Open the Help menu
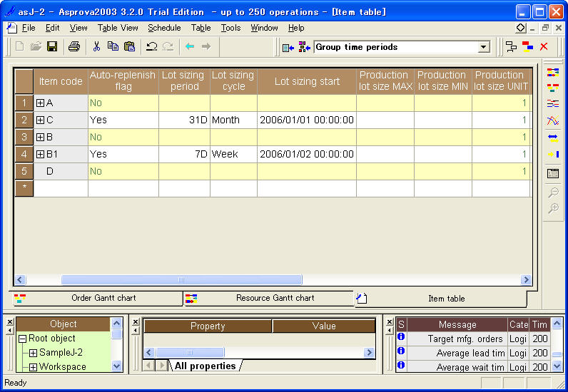Image resolution: width=568 pixels, height=392 pixels. (296, 28)
